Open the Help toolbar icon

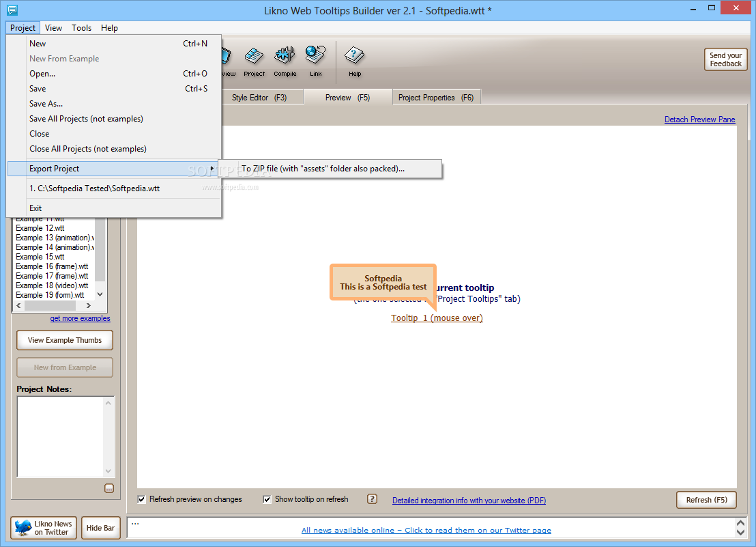(x=354, y=61)
